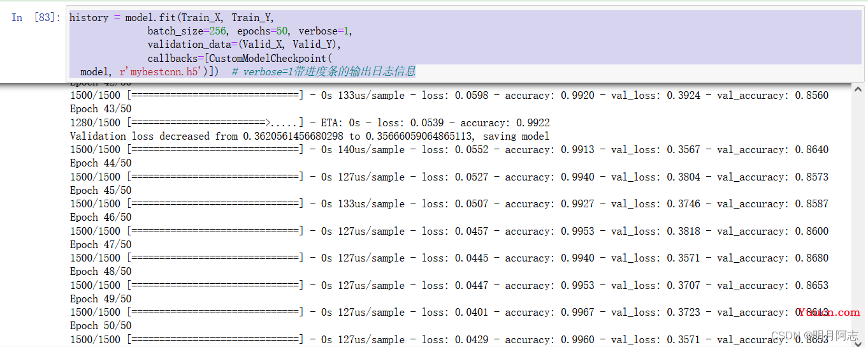Click the In [83] cell prompt
868x347 pixels.
[x=36, y=18]
